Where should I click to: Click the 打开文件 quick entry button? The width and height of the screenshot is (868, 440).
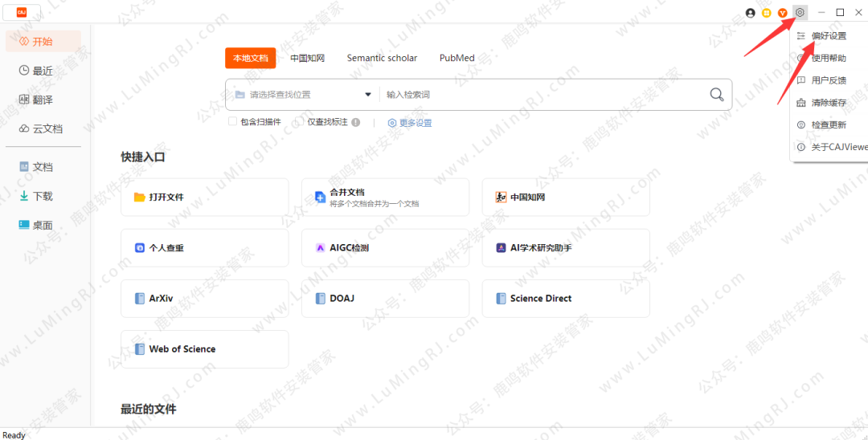pyautogui.click(x=204, y=197)
